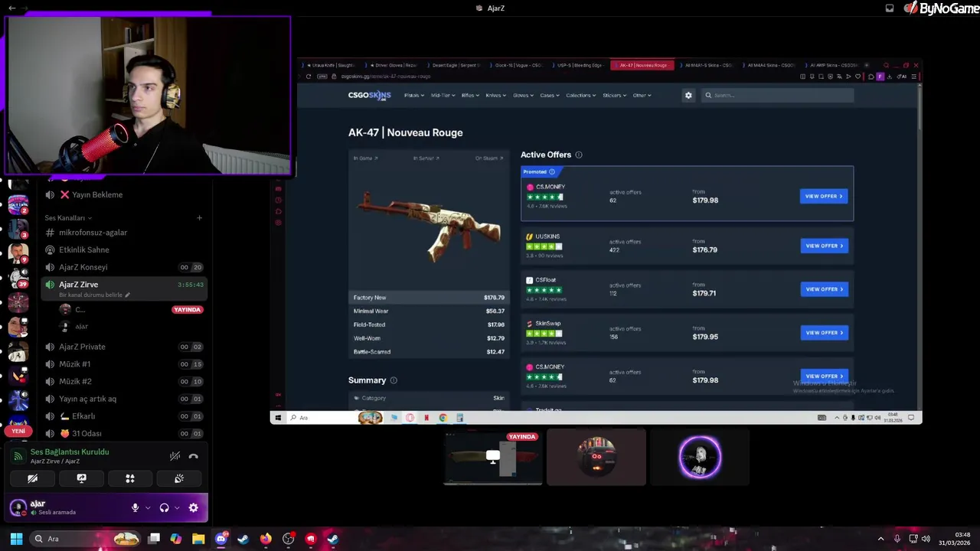Viewport: 980px width, 551px height.
Task: Join the Yayın Bekleme voice channel
Action: (x=122, y=194)
